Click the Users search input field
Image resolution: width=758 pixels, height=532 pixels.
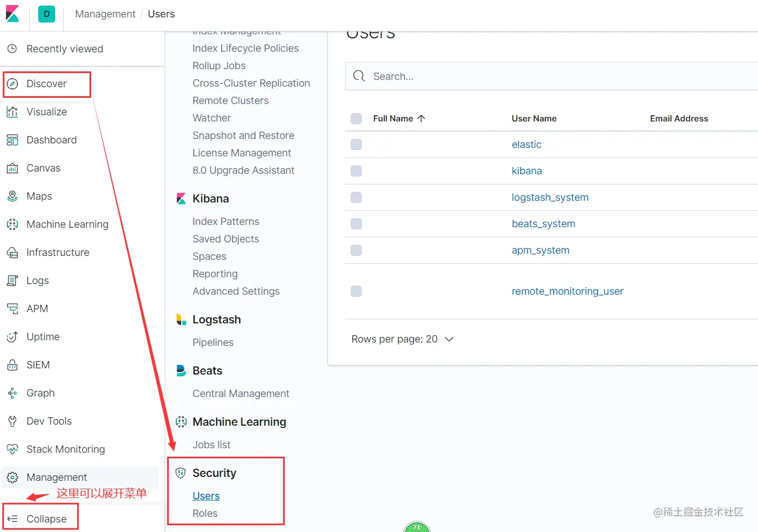[x=551, y=76]
